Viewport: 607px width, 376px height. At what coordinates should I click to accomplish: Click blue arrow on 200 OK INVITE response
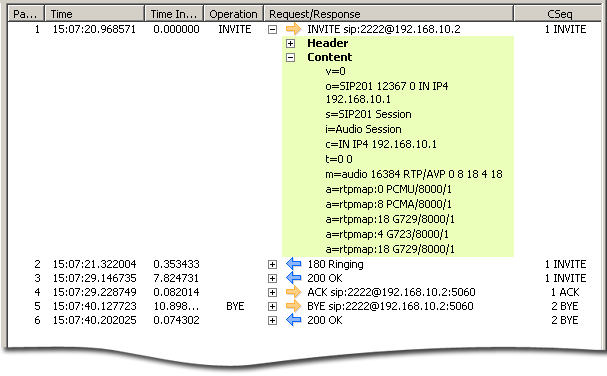coord(293,278)
